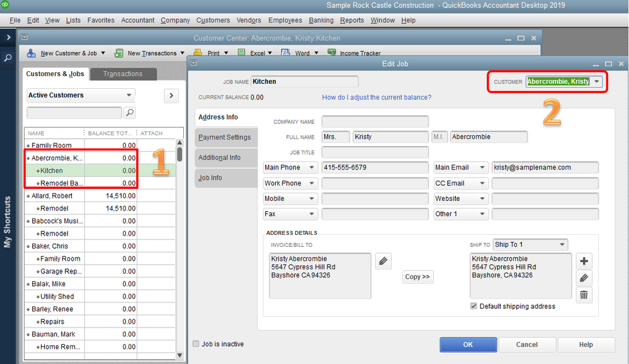Image resolution: width=629 pixels, height=364 pixels.
Task: Click customer list vertical scrollbar thumb
Action: 179,154
